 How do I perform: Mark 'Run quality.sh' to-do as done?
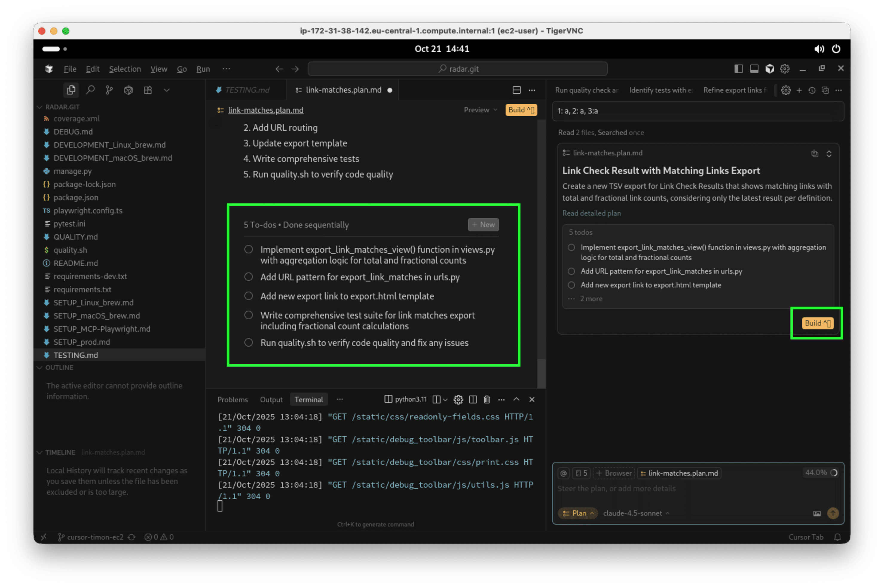coord(249,342)
